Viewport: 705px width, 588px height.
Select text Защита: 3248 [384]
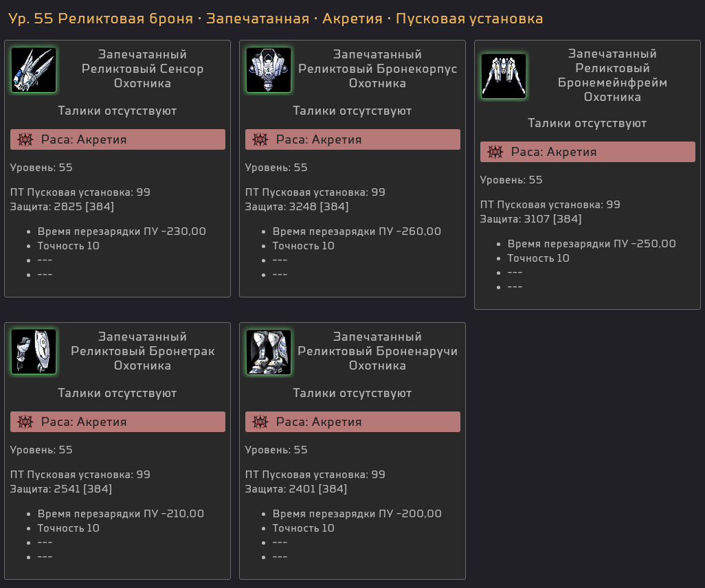pyautogui.click(x=297, y=207)
